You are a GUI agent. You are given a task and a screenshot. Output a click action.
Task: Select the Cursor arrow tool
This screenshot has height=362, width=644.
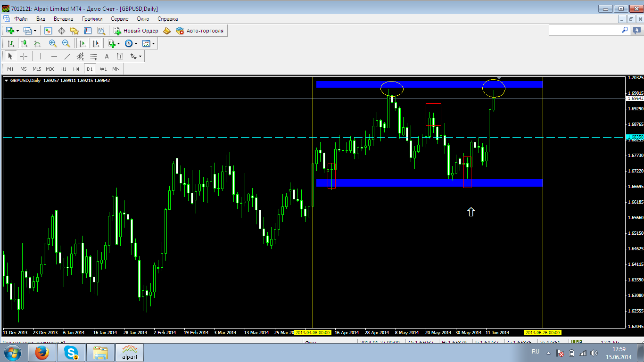tap(11, 56)
